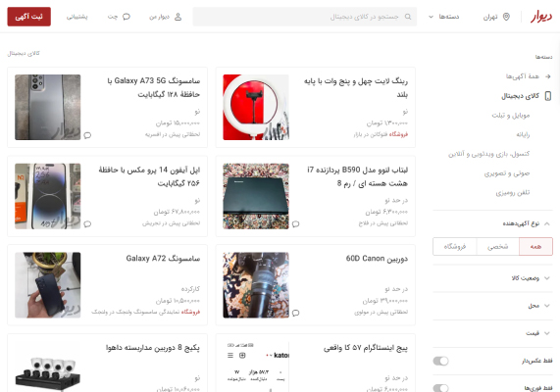Select شخصی advertiser type option
The image size is (560, 392).
click(x=497, y=247)
